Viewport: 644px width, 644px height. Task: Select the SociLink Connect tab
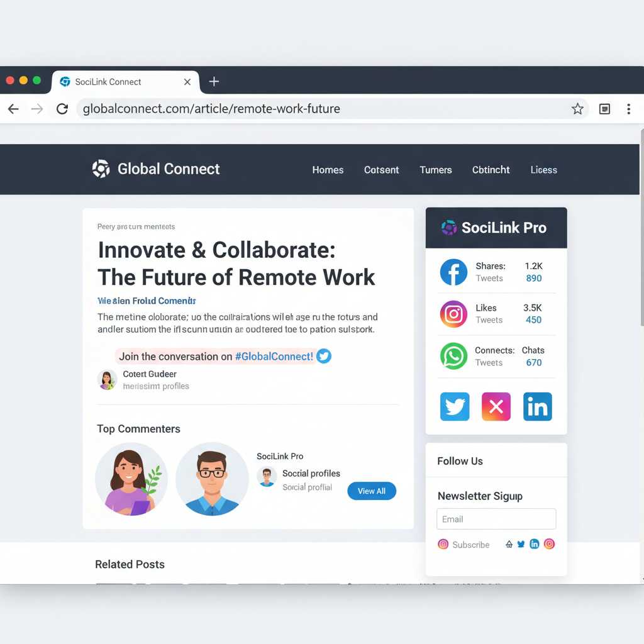tap(125, 82)
